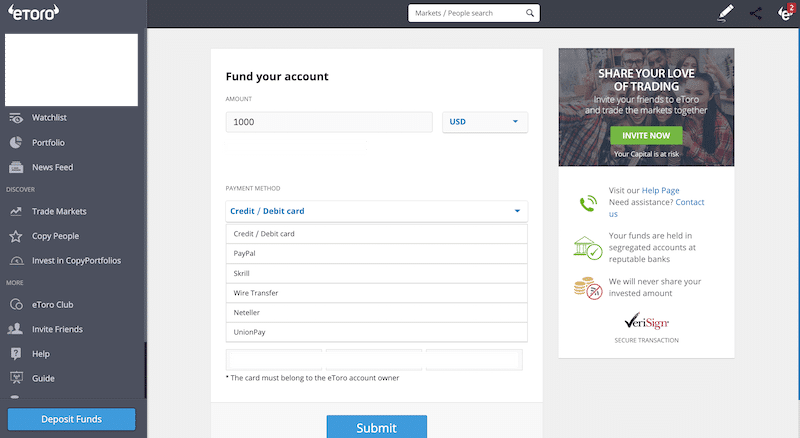Open News Feed icon
The width and height of the screenshot is (800, 438).
pyautogui.click(x=16, y=167)
